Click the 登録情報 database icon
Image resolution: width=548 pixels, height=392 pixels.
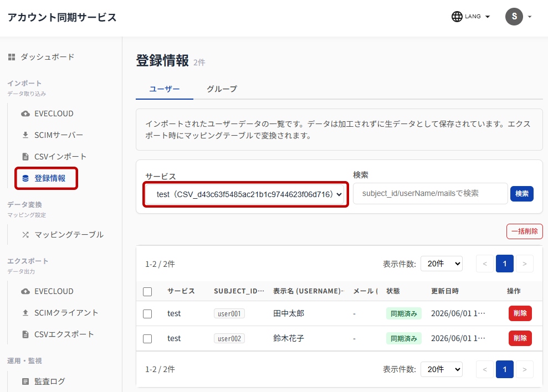pyautogui.click(x=25, y=178)
